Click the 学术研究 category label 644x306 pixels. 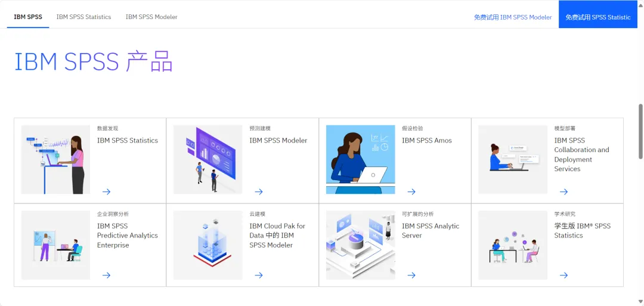pos(565,214)
